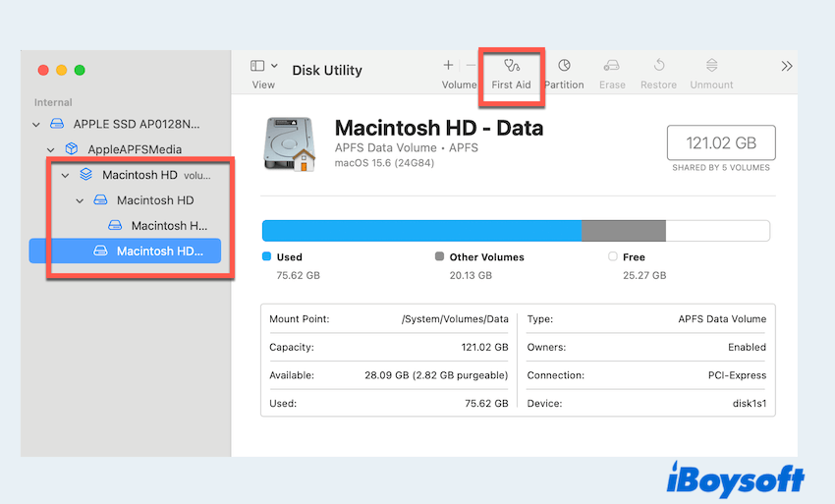Show more toolbar items via double chevron
This screenshot has height=504, width=835.
coord(787,66)
